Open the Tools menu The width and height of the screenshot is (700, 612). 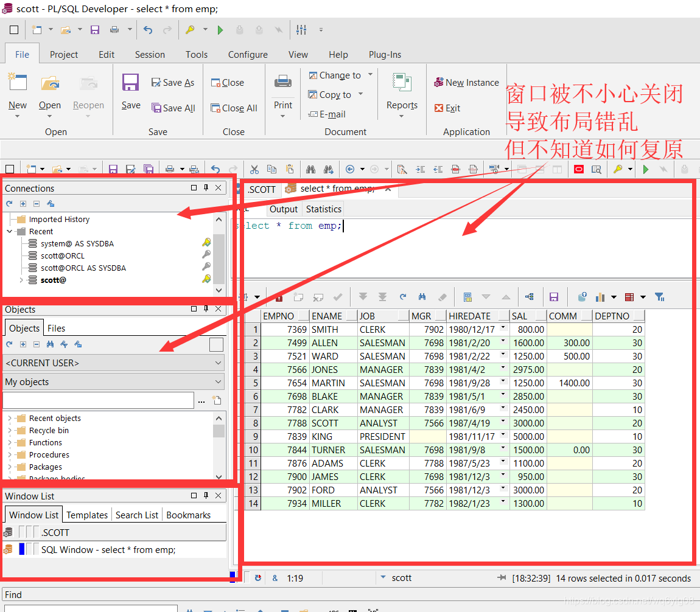[196, 54]
